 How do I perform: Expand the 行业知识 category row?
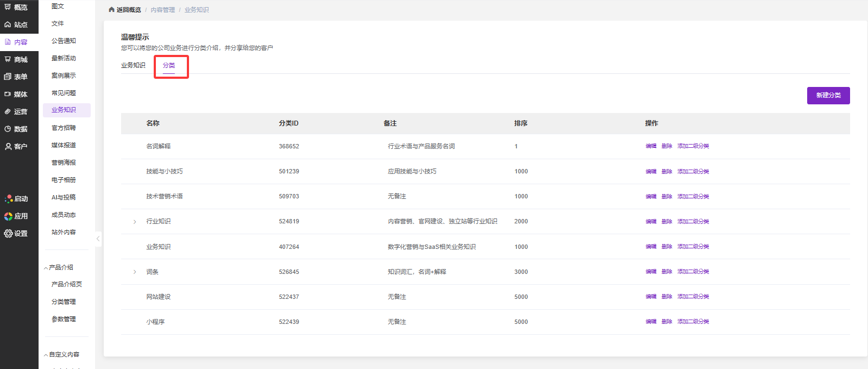pos(135,222)
